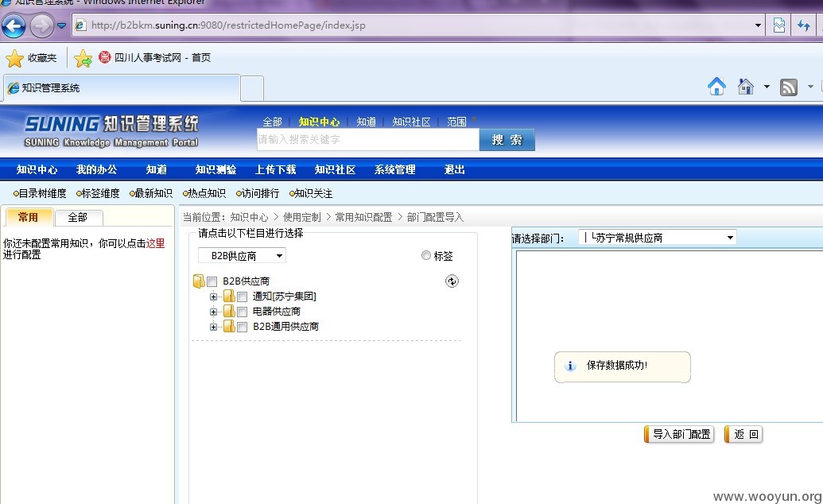Viewport: 823px width, 504px height.
Task: Select the 热点知识 submenu item
Action: 204,193
